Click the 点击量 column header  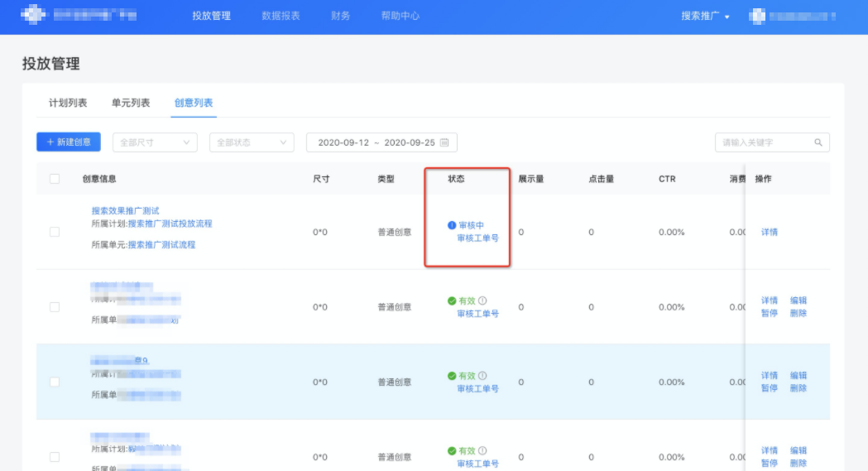pyautogui.click(x=602, y=179)
